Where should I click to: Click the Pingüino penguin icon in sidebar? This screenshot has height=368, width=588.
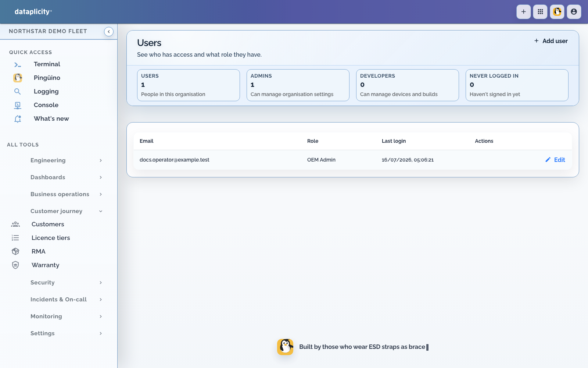pyautogui.click(x=18, y=78)
